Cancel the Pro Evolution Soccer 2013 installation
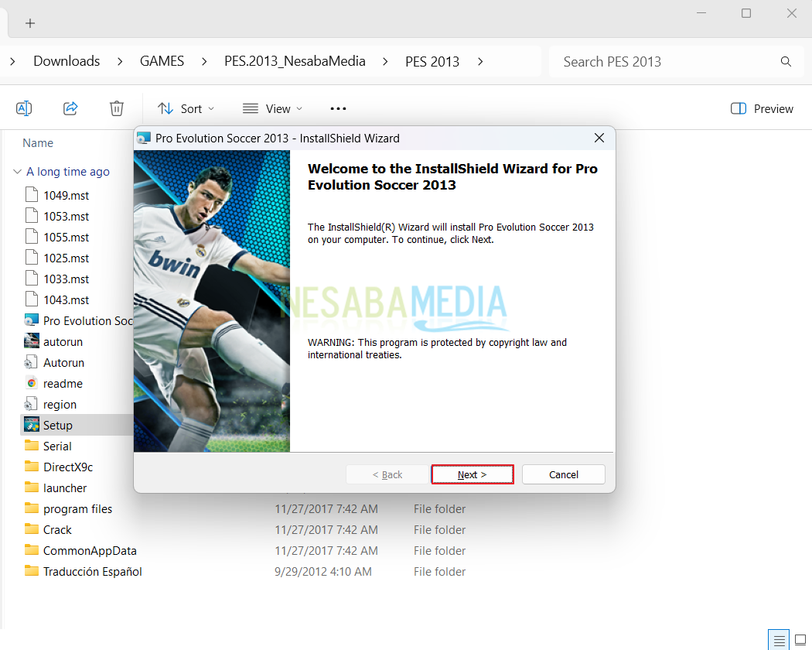This screenshot has width=812, height=650. click(564, 474)
